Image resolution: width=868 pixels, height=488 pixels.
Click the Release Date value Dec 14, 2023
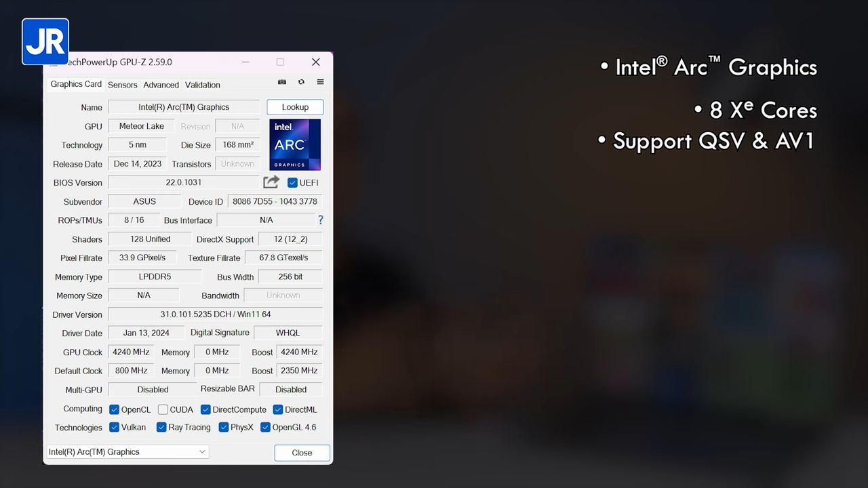[138, 164]
